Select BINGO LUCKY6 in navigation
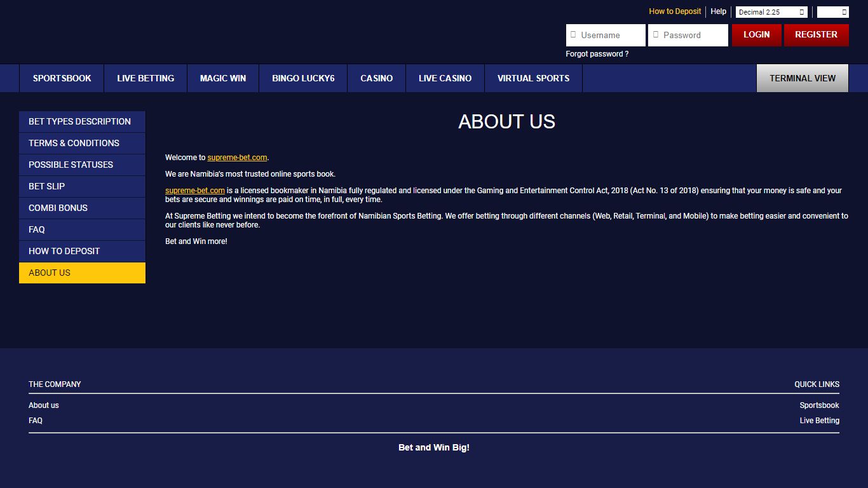Screen dimensions: 868x488 click(x=303, y=78)
